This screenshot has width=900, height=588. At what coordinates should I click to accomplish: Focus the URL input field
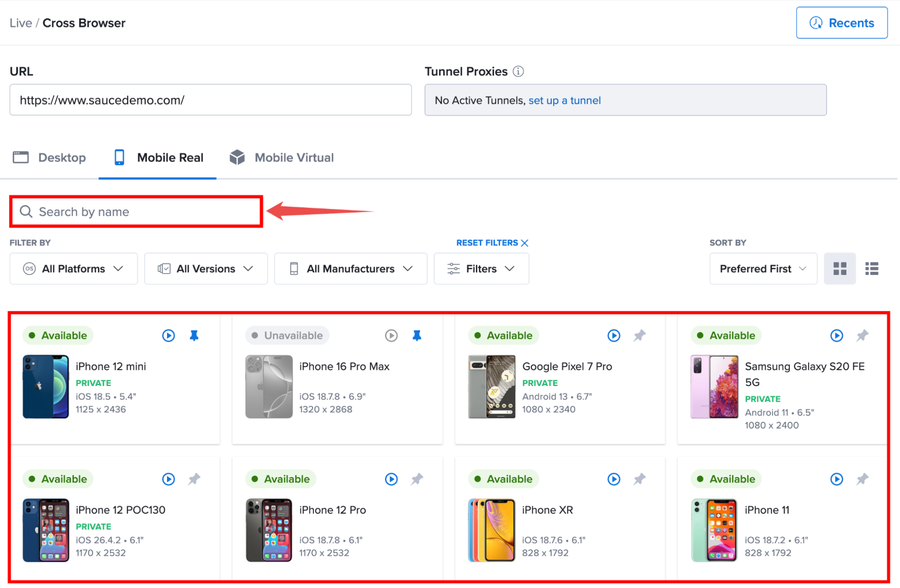point(211,100)
